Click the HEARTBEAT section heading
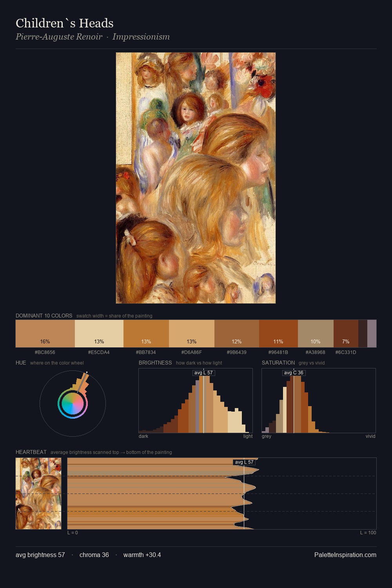Screen dimensions: 392x588 (x=31, y=452)
